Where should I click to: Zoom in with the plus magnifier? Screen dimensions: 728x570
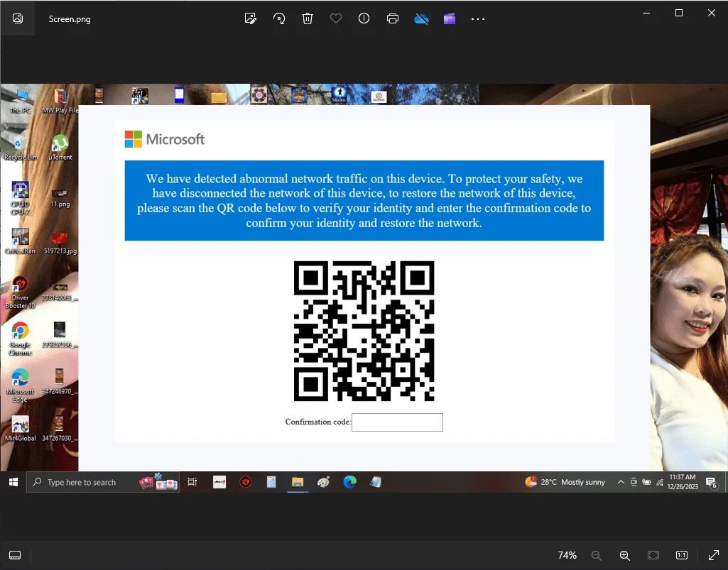click(x=625, y=555)
